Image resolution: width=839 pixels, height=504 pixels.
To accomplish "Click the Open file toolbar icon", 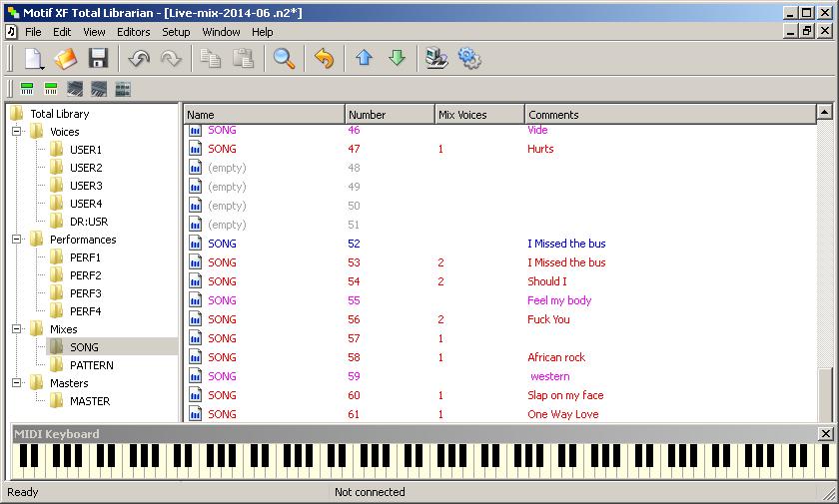I will point(66,58).
